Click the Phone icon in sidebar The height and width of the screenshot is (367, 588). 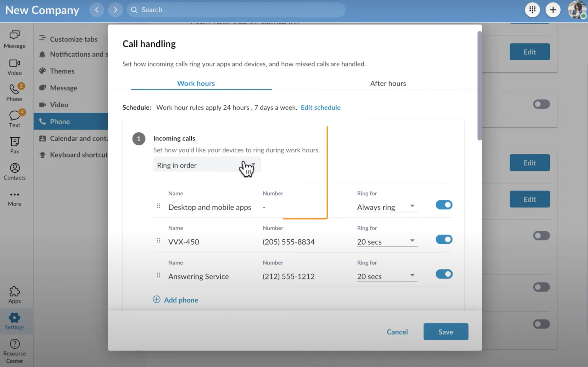[x=14, y=90]
